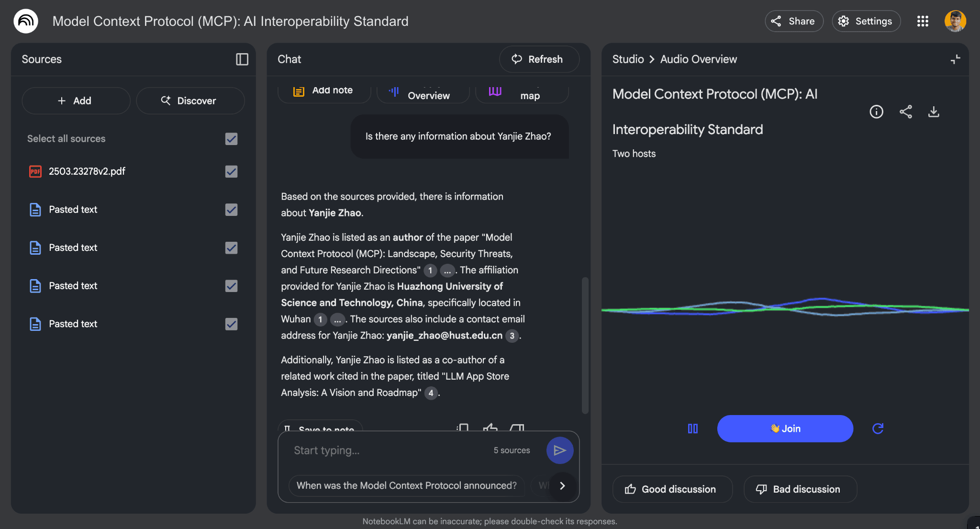Pause the audio overview playback

pyautogui.click(x=692, y=428)
